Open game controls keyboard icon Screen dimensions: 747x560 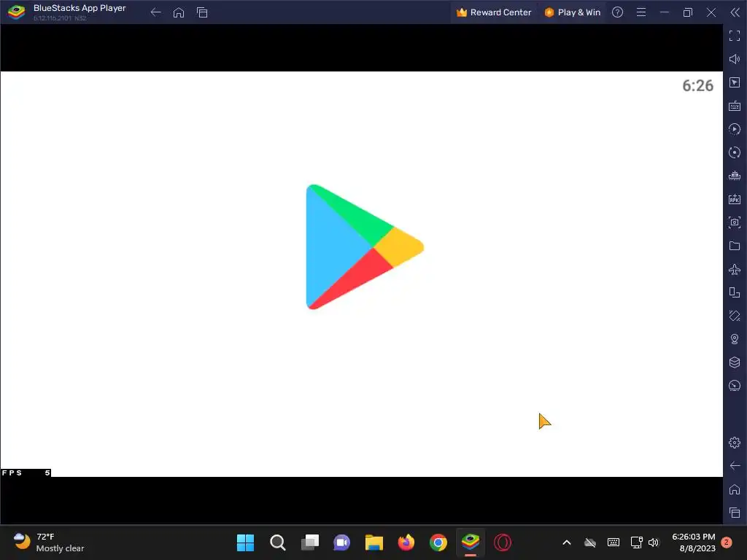735,106
